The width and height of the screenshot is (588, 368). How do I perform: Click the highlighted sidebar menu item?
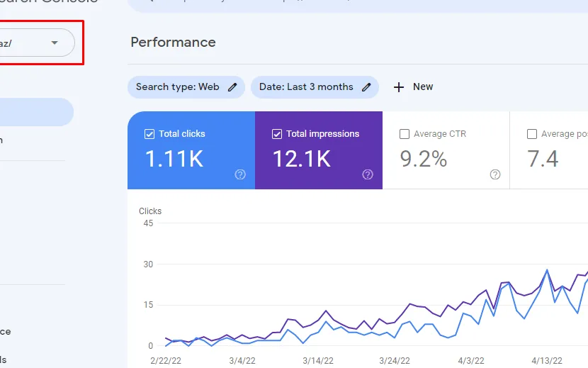tap(36, 112)
